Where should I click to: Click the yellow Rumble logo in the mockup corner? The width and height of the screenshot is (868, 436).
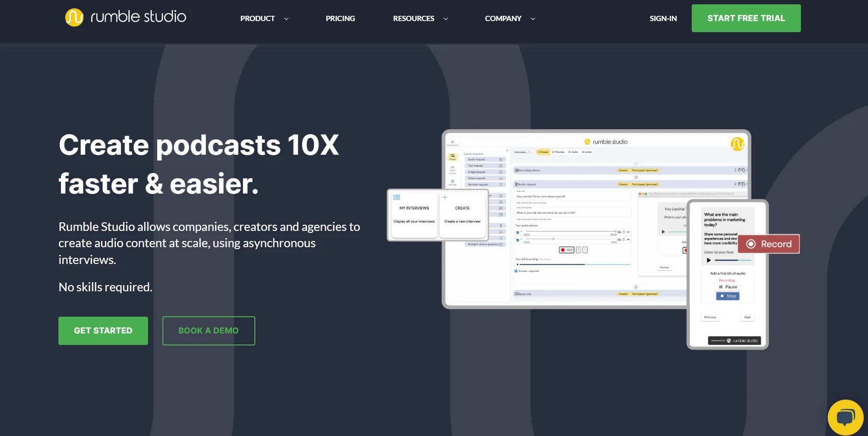737,144
